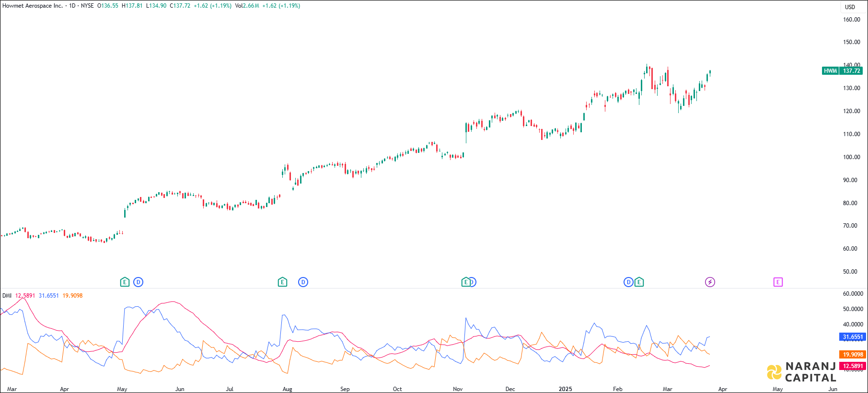The width and height of the screenshot is (868, 393).
Task: Click the open price O136.55
Action: point(107,6)
